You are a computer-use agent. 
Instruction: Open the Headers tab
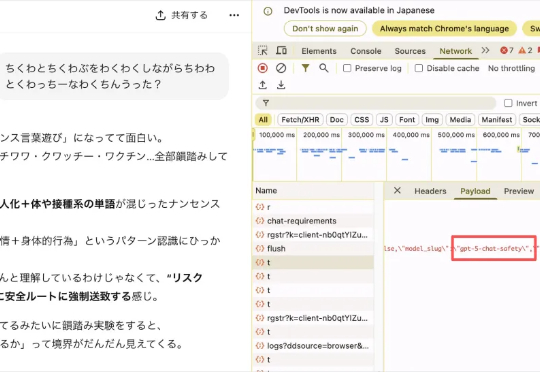click(x=430, y=191)
